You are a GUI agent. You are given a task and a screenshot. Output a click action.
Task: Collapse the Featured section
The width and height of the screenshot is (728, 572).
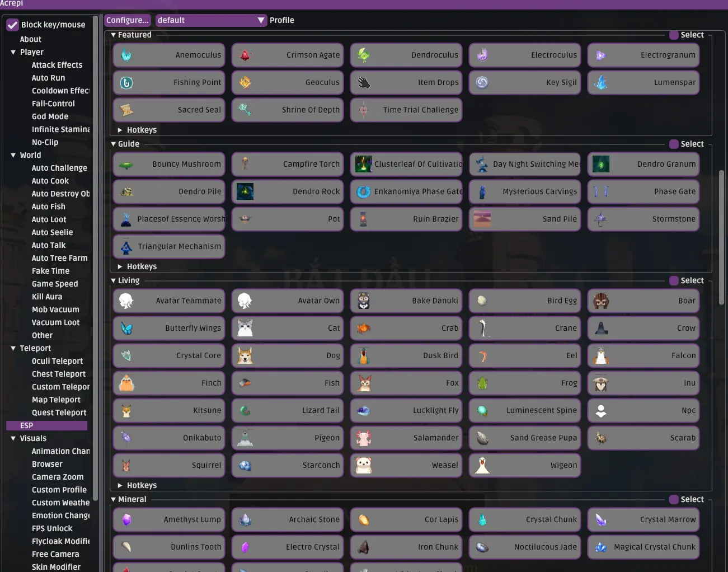coord(114,35)
